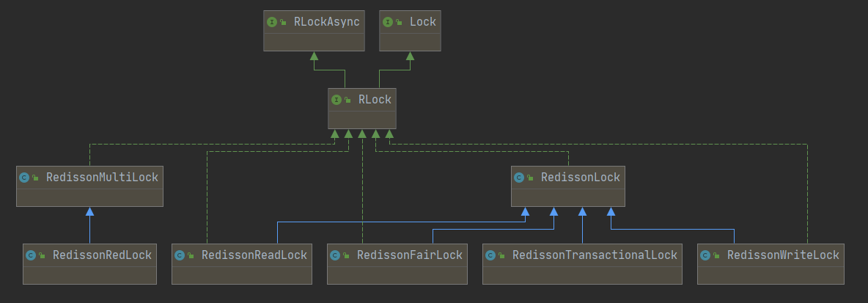Click the class icon on RedissonMultiLock node
The height and width of the screenshot is (303, 868).
click(24, 178)
